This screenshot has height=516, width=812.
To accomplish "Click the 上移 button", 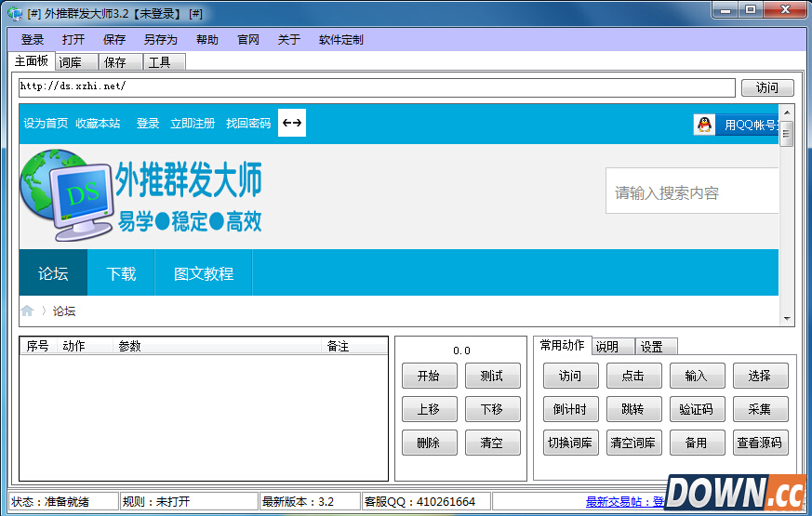I will [430, 409].
